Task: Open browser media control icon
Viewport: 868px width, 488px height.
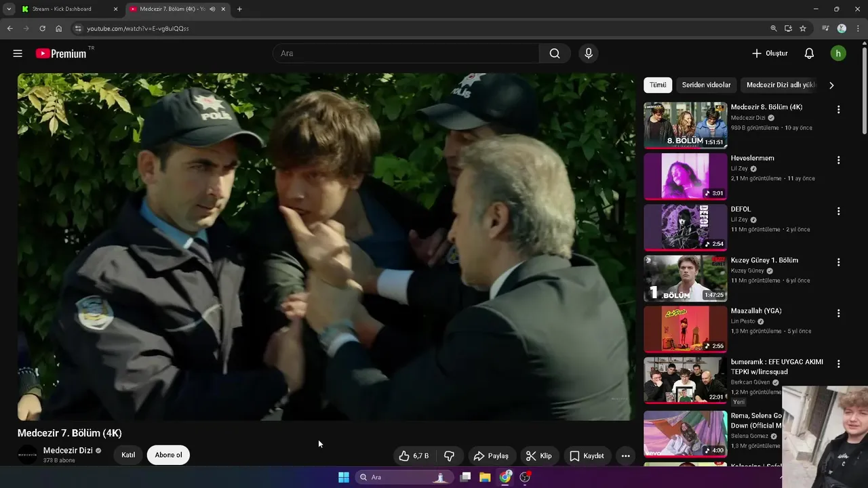Action: tap(825, 28)
